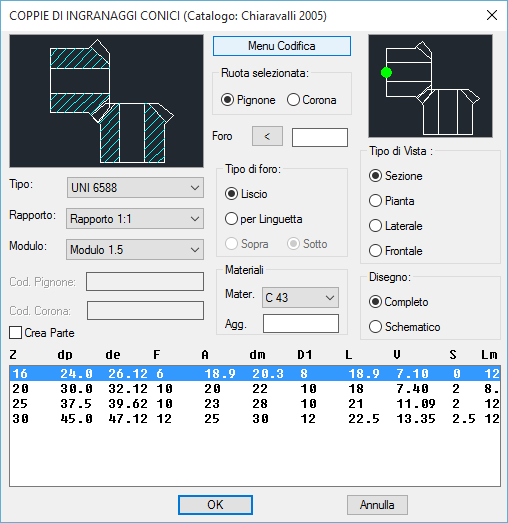
Task: Select the Corona wheel option
Action: click(x=312, y=100)
